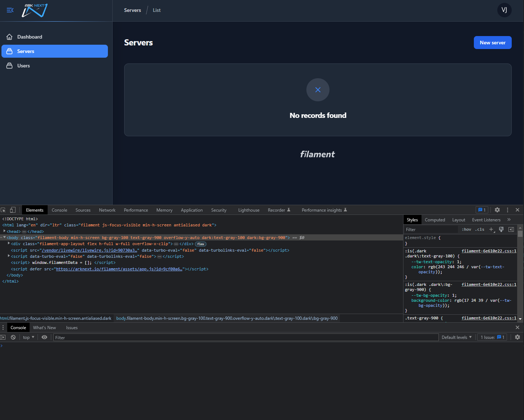
Task: Switch to the Elements tab
Action: click(x=35, y=210)
